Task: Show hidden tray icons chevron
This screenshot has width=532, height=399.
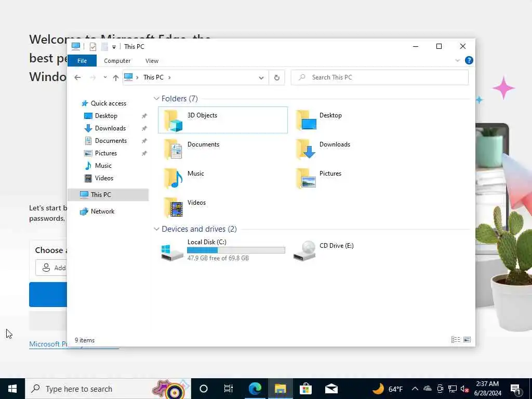Action: pyautogui.click(x=415, y=389)
